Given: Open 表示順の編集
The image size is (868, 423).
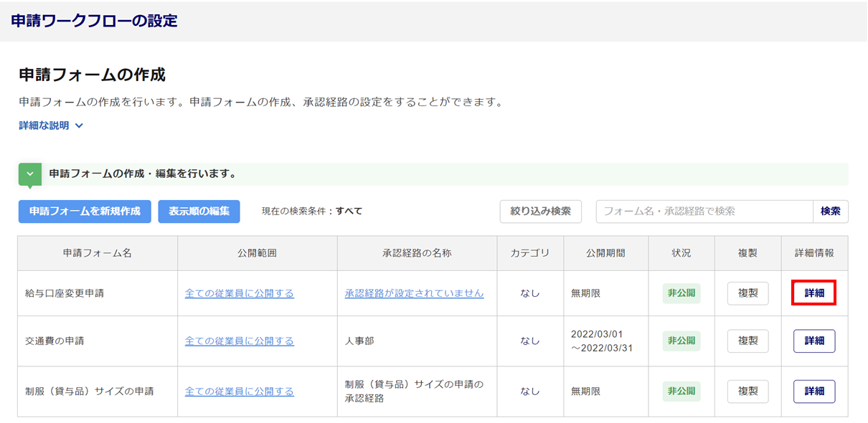Looking at the screenshot, I should (x=199, y=211).
